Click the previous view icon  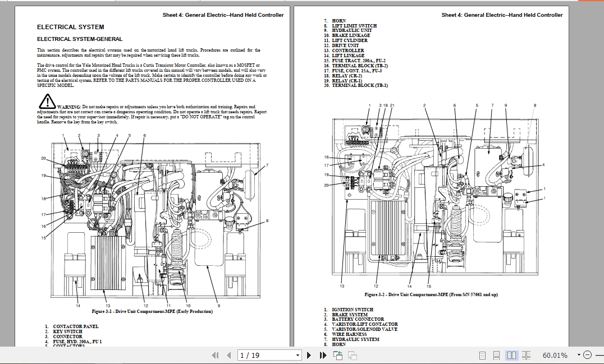[338, 356]
